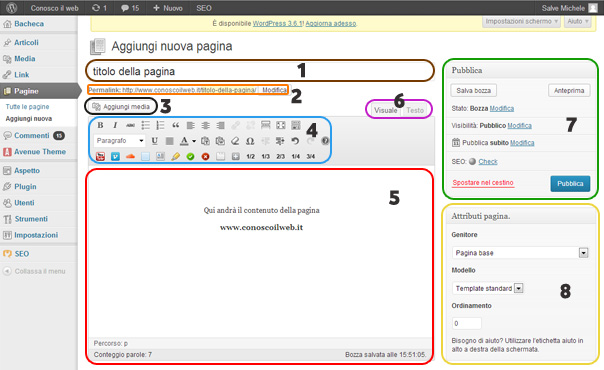Screen dimensions: 604x370
Task: Click the permalink Modifica button
Action: pyautogui.click(x=274, y=90)
